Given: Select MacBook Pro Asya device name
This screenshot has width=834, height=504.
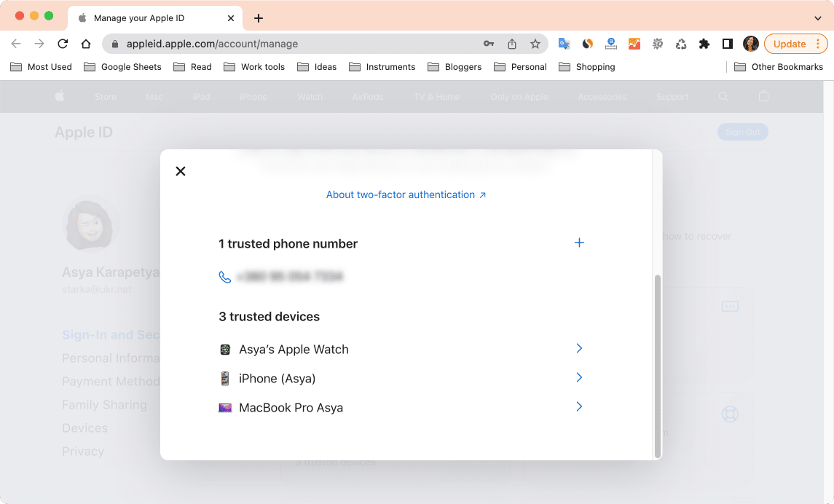Looking at the screenshot, I should pos(291,408).
